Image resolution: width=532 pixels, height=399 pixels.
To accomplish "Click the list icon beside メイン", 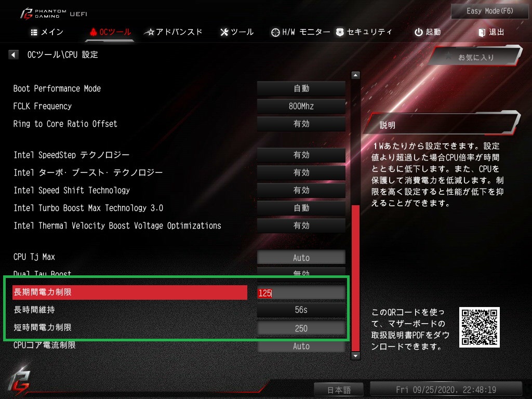I will [x=34, y=32].
